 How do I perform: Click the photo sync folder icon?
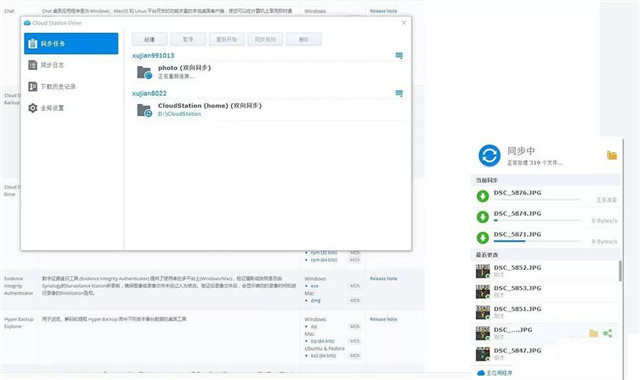pyautogui.click(x=144, y=73)
